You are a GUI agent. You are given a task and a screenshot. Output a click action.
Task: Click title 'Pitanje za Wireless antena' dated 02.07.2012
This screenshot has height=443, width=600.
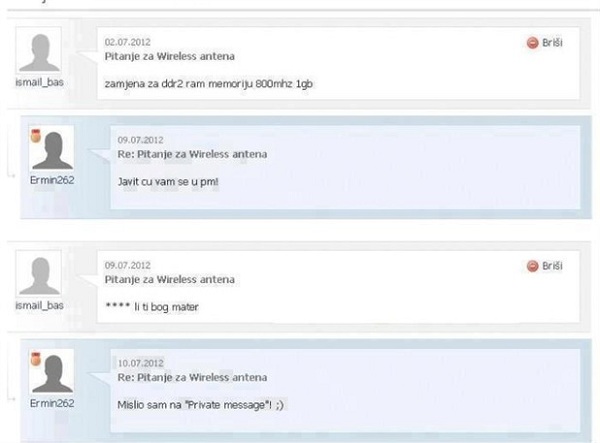pos(170,57)
